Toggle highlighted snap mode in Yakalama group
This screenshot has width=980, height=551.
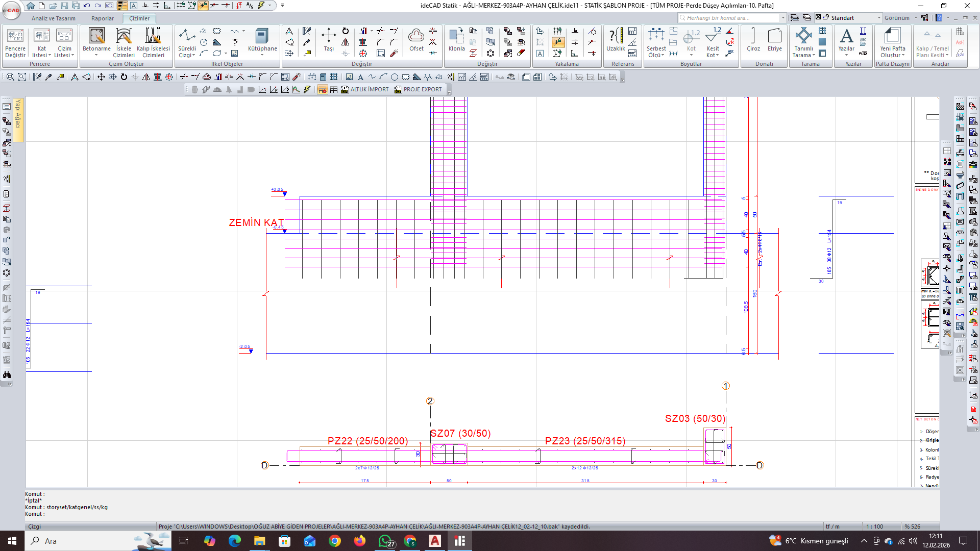pyautogui.click(x=558, y=42)
